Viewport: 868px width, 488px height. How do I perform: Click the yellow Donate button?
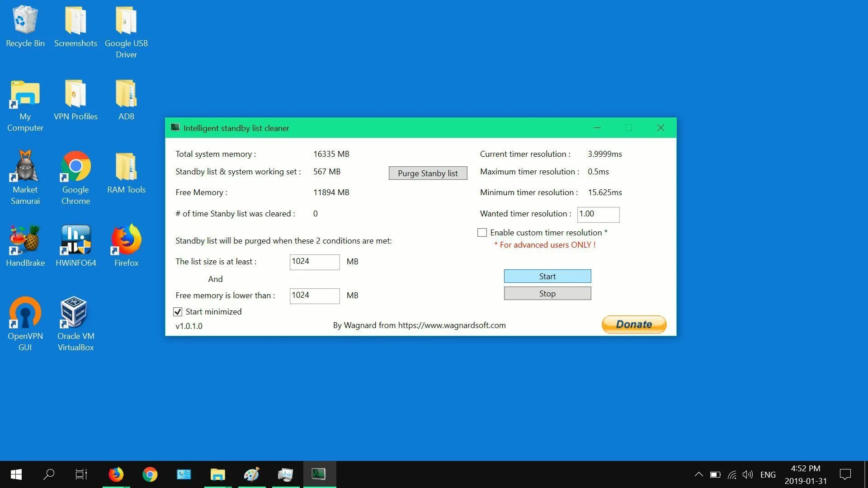[634, 324]
